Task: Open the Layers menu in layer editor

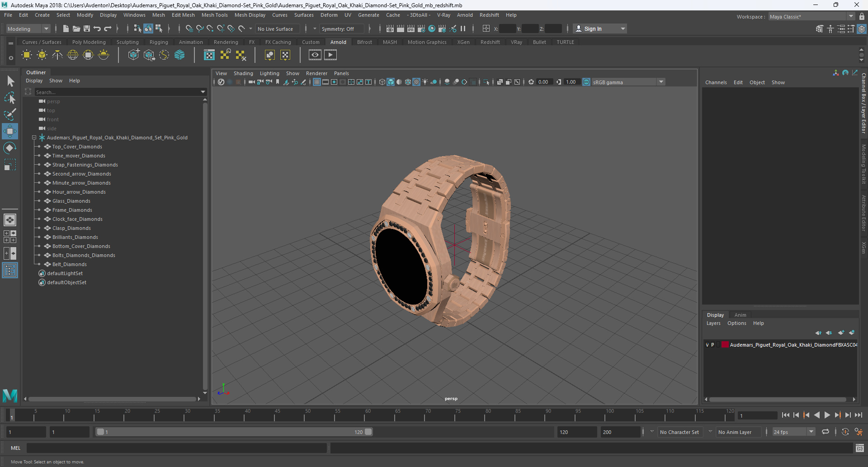Action: click(713, 323)
